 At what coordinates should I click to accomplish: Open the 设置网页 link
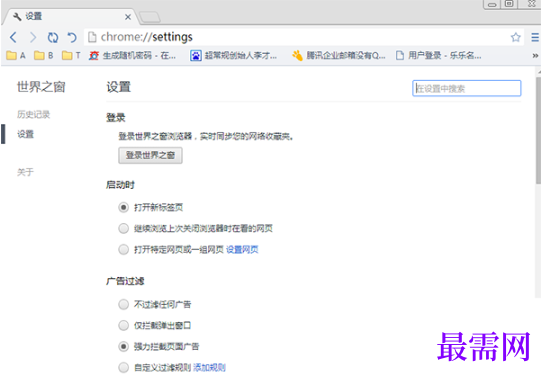(x=242, y=250)
